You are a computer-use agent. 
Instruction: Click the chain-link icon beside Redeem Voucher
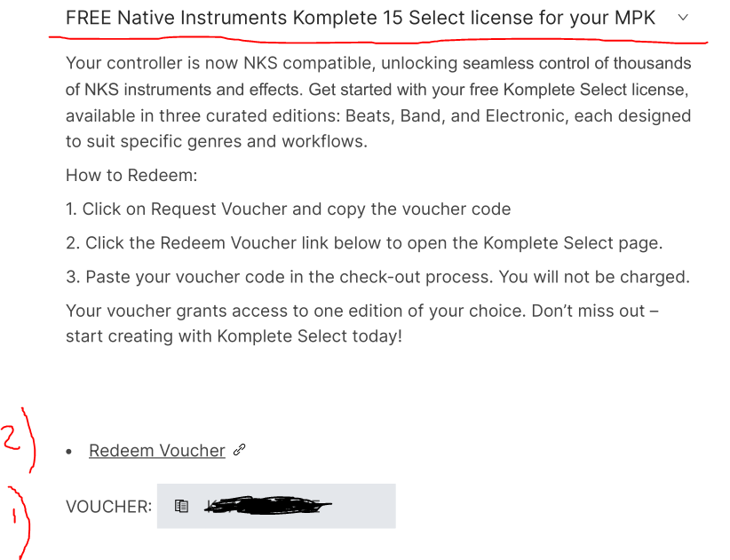coord(239,451)
